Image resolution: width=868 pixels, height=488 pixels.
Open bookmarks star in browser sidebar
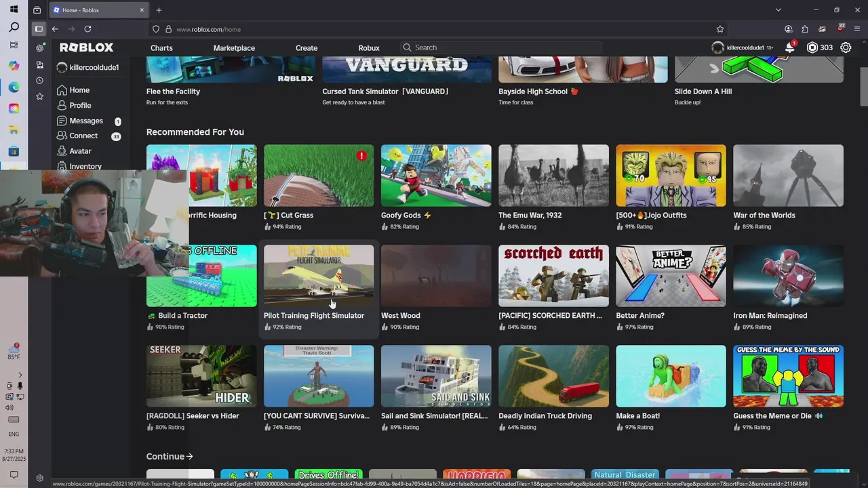pos(39,96)
